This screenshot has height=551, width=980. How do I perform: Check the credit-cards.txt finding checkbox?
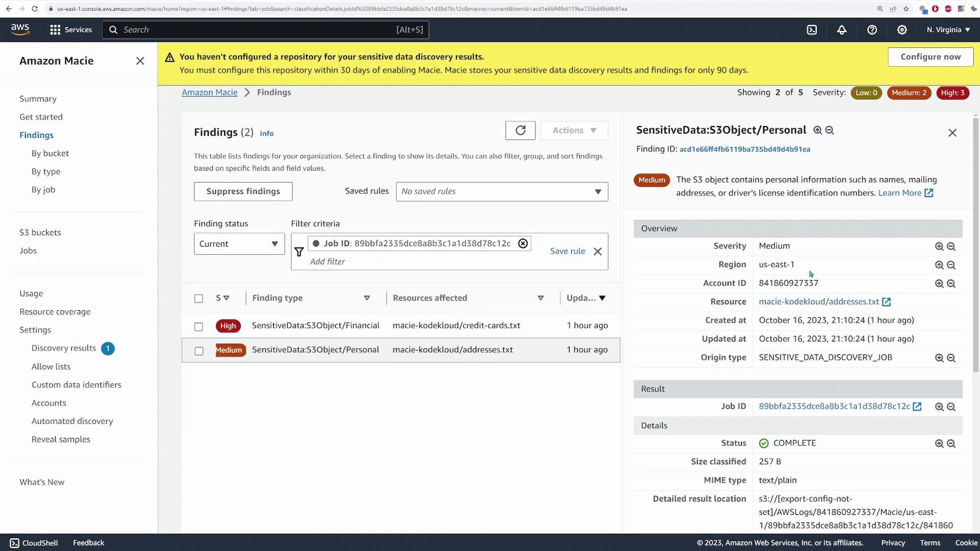[199, 327]
